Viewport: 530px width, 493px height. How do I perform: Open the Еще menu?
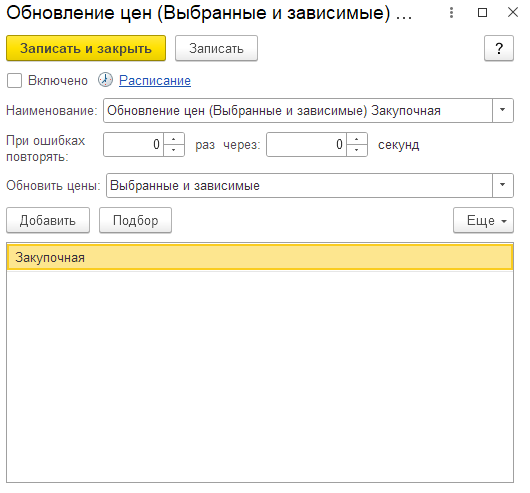coord(483,220)
